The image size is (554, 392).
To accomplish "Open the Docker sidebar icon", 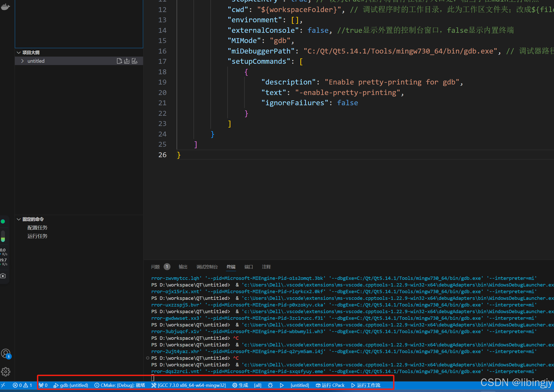I will [5, 7].
